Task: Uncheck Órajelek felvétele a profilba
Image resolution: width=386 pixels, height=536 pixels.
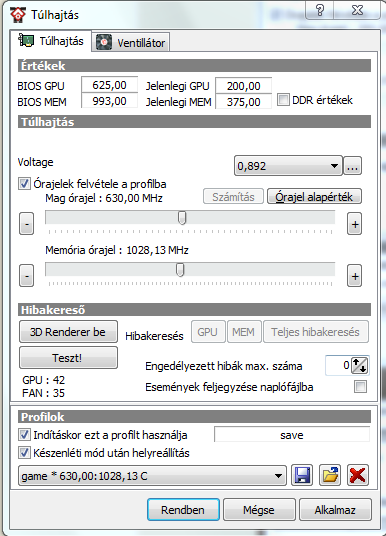Action: point(24,184)
